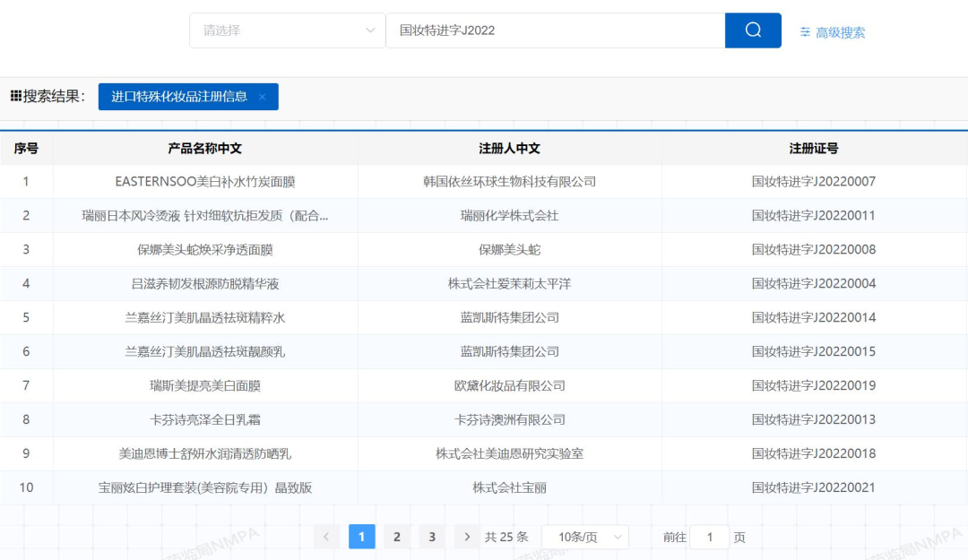Click registration number 国妆特进字J20220019
Viewport: 968px width, 560px height.
(x=814, y=385)
